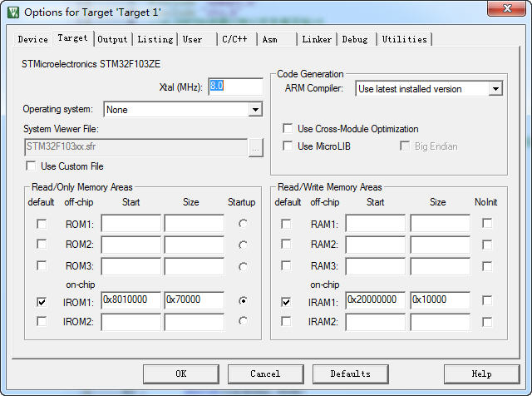Image resolution: width=532 pixels, height=396 pixels.
Task: Check the ROM2 default checkbox
Action: pyautogui.click(x=42, y=245)
